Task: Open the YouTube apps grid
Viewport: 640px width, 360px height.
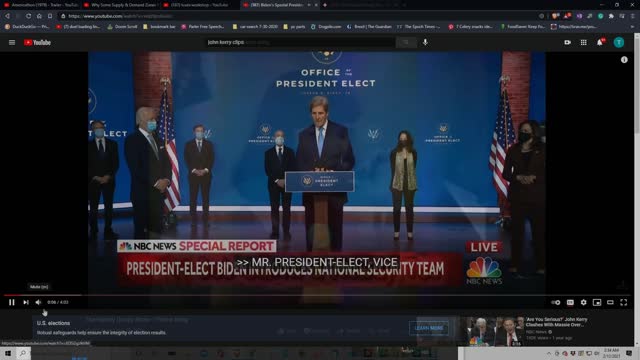Action: point(584,42)
